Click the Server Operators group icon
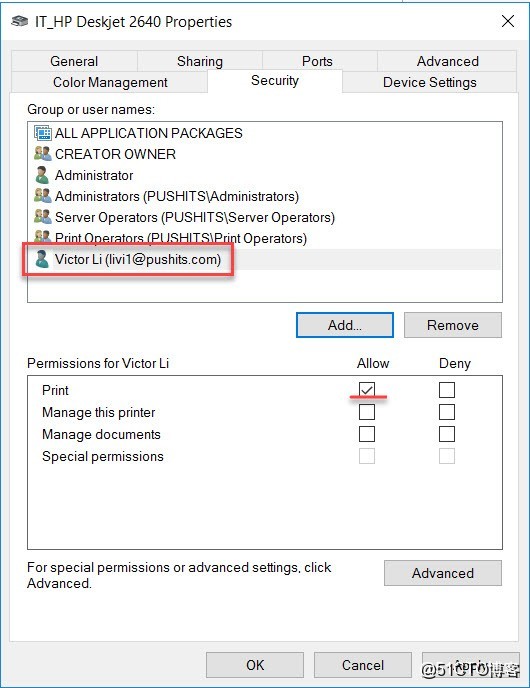This screenshot has height=688, width=530. [43, 217]
